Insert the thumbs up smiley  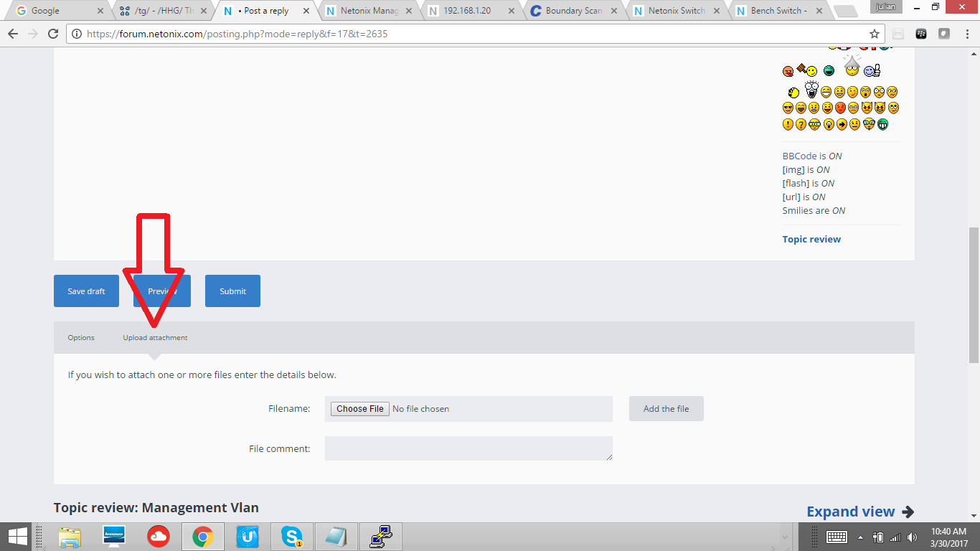pyautogui.click(x=872, y=70)
